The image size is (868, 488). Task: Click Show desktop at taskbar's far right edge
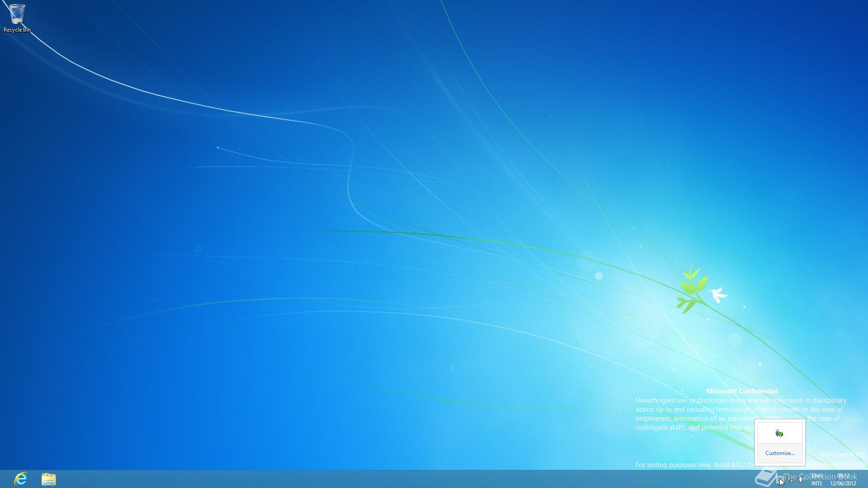tap(866, 479)
